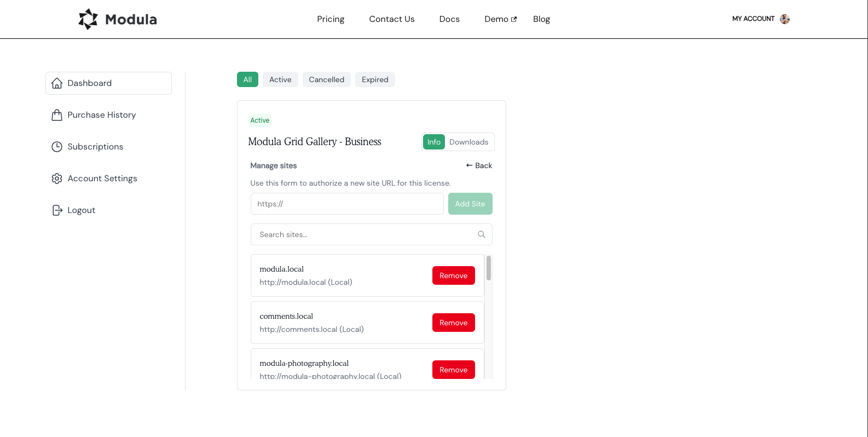The width and height of the screenshot is (868, 437).
Task: Click the Purchase History bag icon
Action: [x=57, y=115]
